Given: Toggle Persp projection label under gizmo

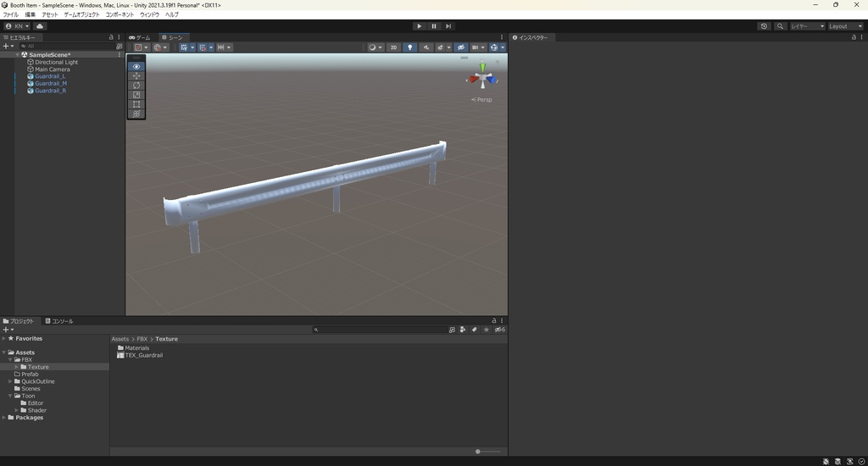Looking at the screenshot, I should click(x=481, y=100).
